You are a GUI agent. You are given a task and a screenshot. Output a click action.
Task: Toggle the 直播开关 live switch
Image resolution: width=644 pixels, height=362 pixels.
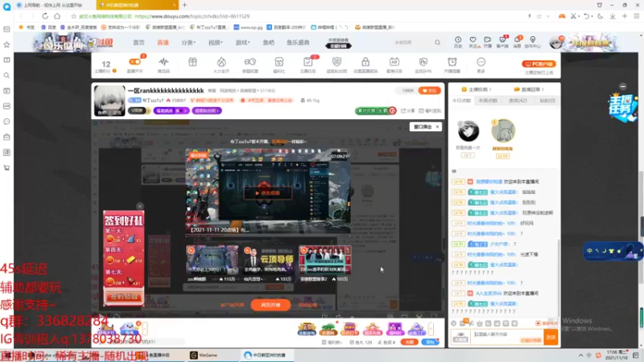click(134, 62)
